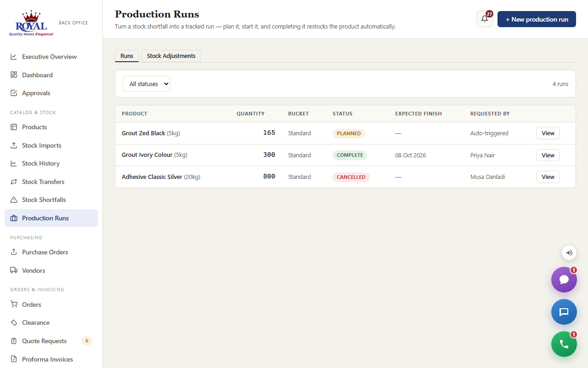Click the speaker sound icon

pyautogui.click(x=569, y=253)
